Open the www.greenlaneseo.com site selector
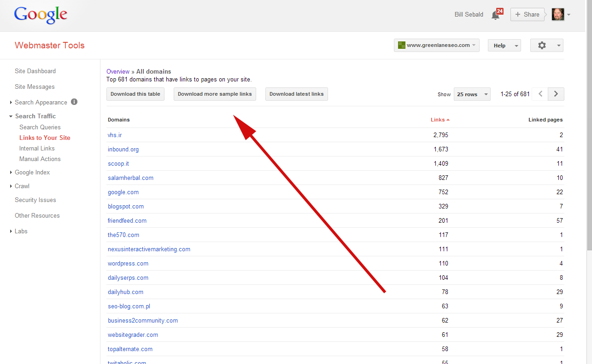The image size is (592, 364). point(437,45)
